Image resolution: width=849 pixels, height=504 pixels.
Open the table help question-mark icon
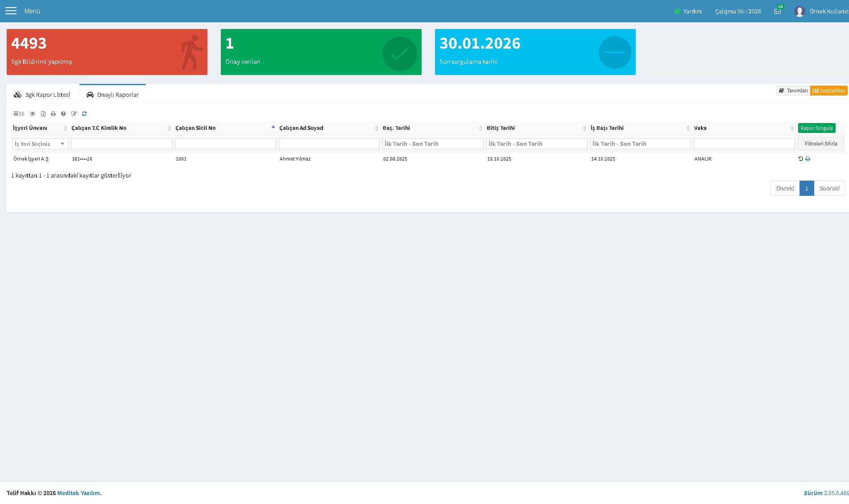click(63, 114)
